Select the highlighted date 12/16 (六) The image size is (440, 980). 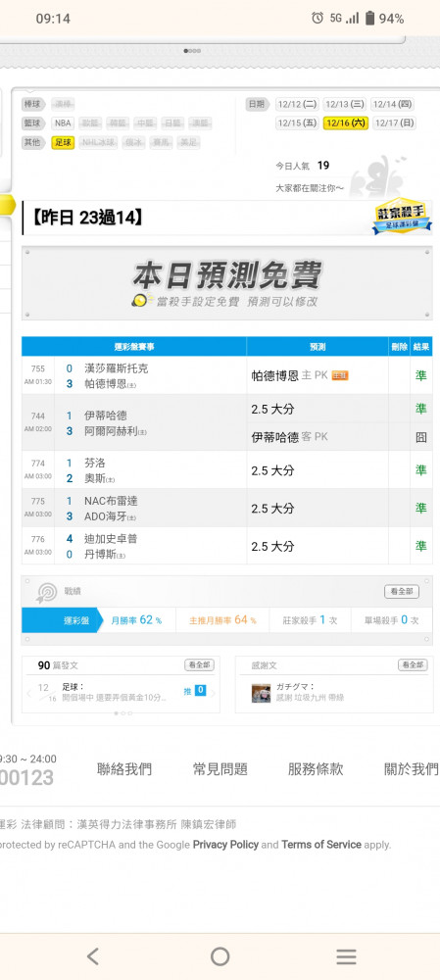coord(346,123)
